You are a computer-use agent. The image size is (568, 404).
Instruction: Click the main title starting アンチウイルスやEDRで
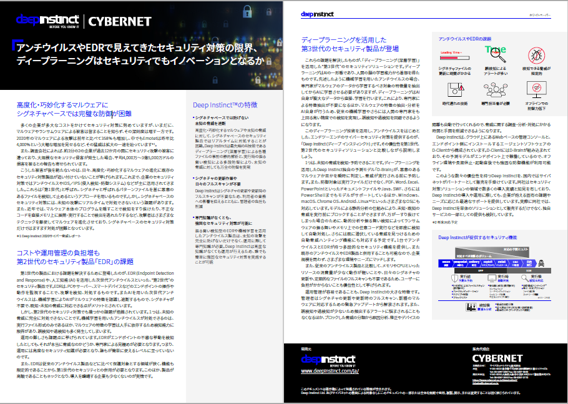coord(137,48)
